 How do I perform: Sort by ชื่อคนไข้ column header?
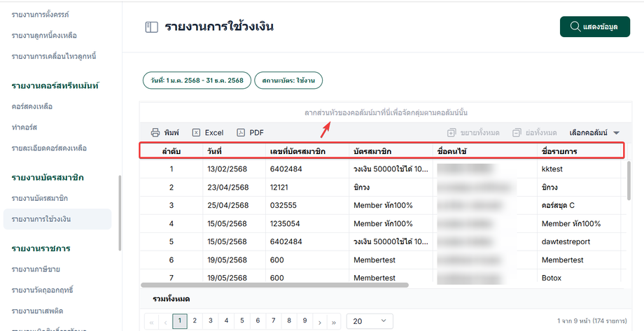pos(485,151)
